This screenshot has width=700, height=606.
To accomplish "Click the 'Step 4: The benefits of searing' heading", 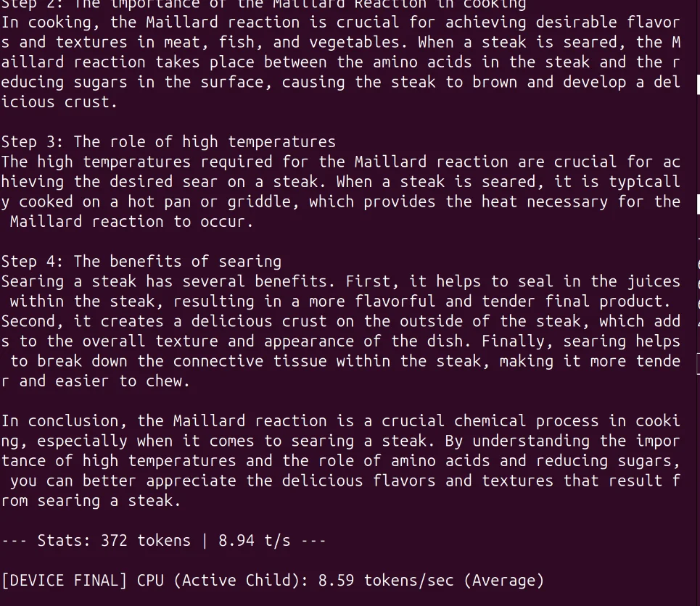I will [x=141, y=261].
